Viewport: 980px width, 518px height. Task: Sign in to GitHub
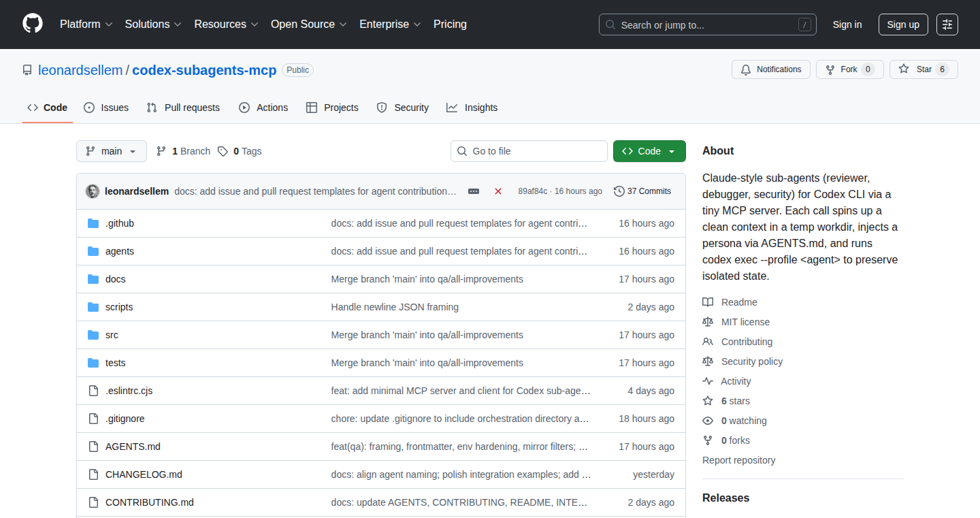tap(847, 25)
